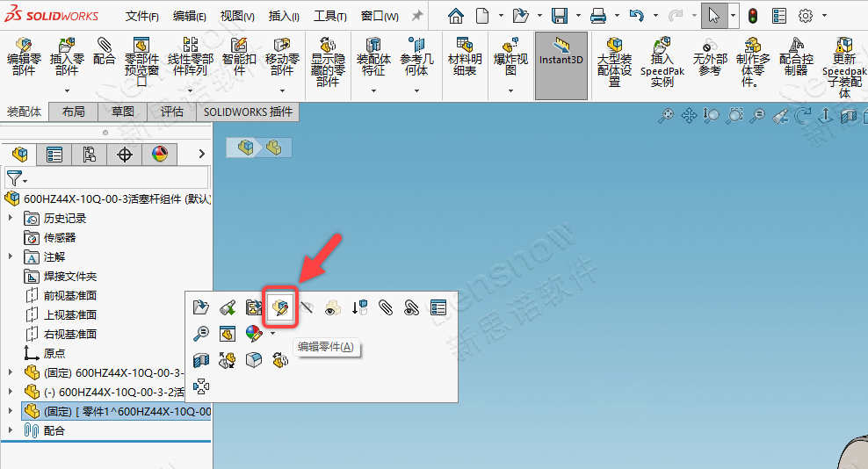
Task: Click Bill of Materials (材料明细表) button
Action: click(464, 56)
